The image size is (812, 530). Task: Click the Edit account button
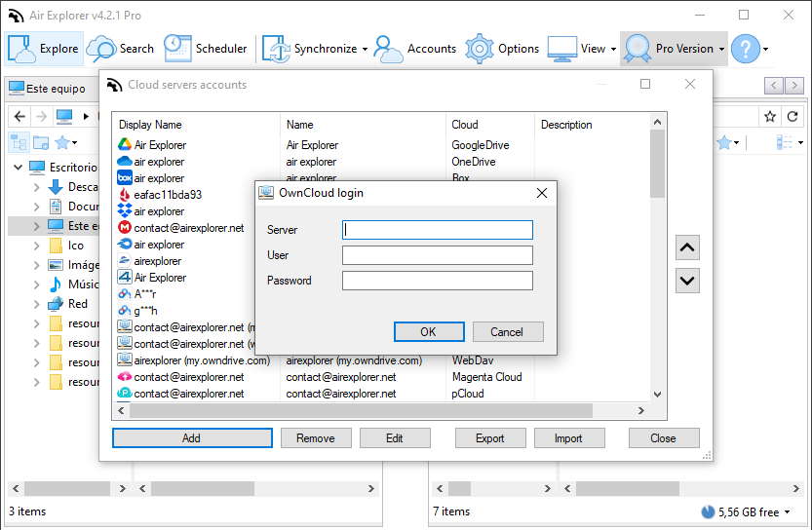click(395, 437)
